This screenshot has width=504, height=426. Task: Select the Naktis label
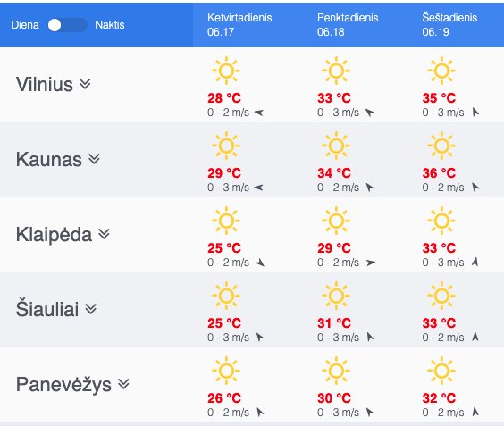tap(110, 25)
